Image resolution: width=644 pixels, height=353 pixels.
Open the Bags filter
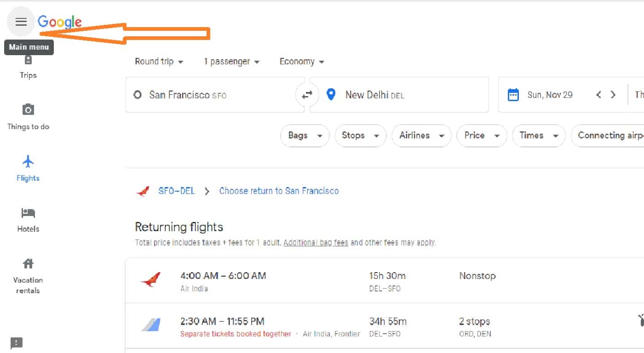click(305, 136)
